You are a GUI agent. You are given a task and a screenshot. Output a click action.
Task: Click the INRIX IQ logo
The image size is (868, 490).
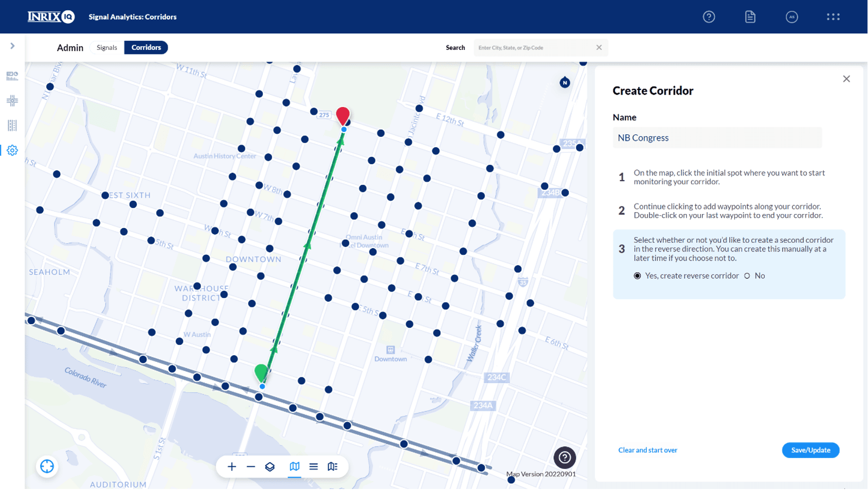[x=51, y=16]
